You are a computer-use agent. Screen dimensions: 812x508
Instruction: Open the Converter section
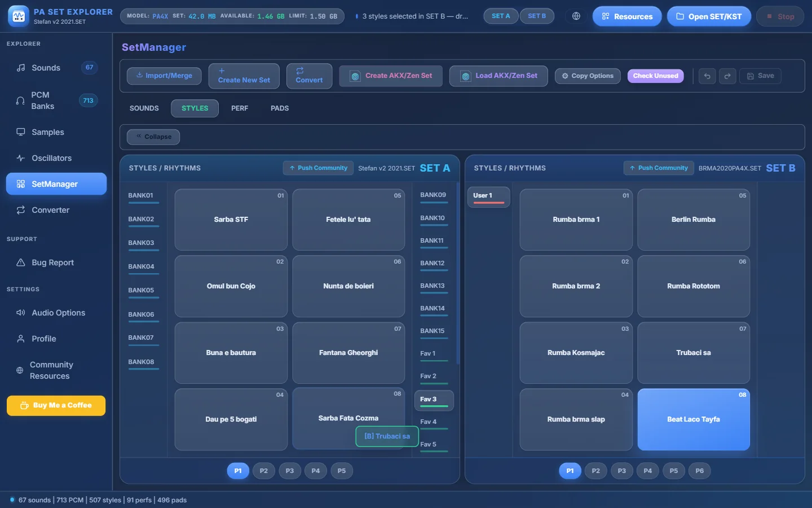point(56,210)
